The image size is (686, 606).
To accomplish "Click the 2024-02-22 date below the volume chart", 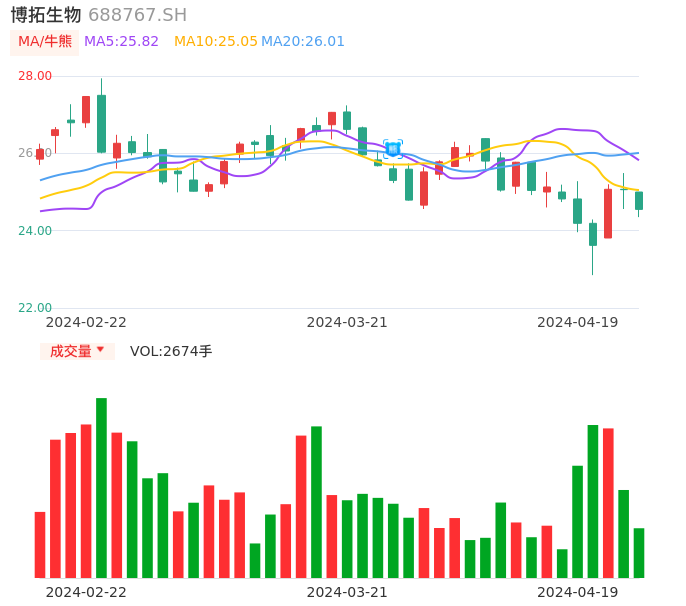I will click(86, 592).
